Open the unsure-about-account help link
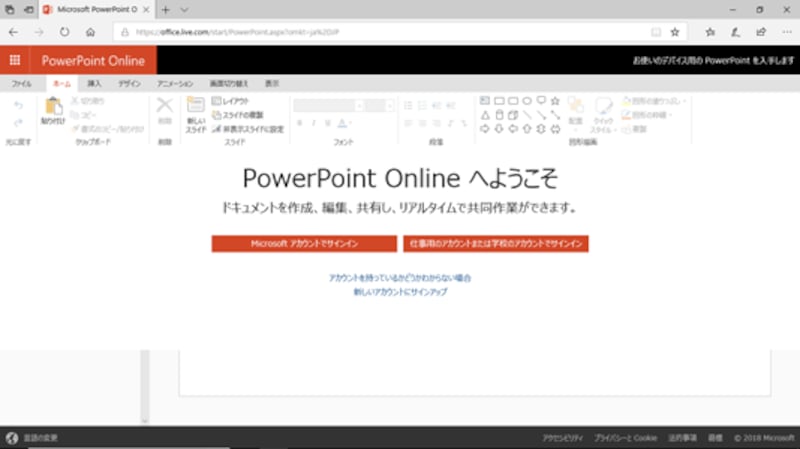The width and height of the screenshot is (800, 449). [x=400, y=278]
